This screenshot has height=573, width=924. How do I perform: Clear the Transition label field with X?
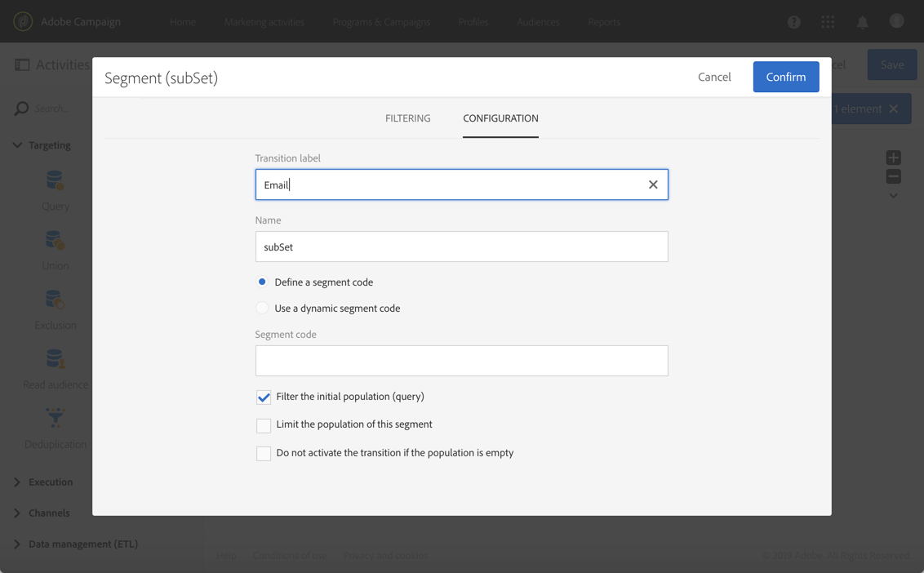653,184
